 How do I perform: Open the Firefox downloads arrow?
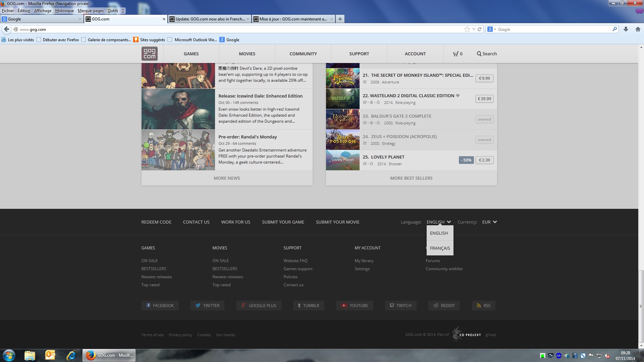(626, 29)
